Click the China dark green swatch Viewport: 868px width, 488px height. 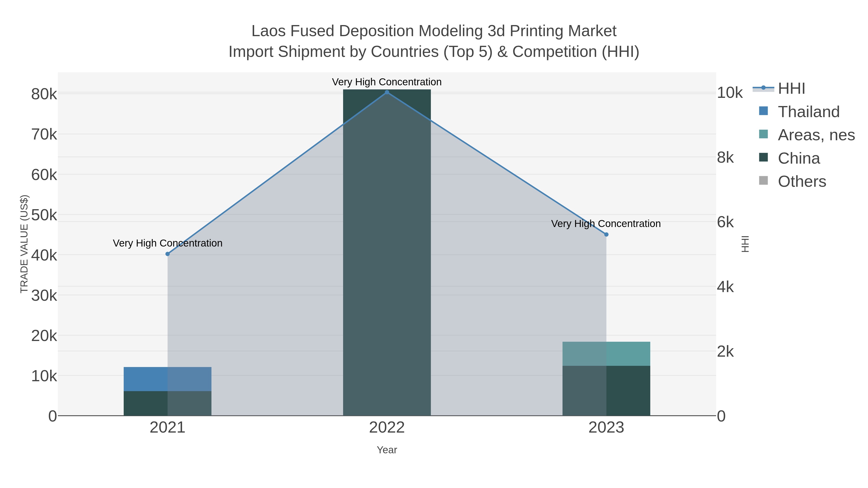(x=763, y=157)
